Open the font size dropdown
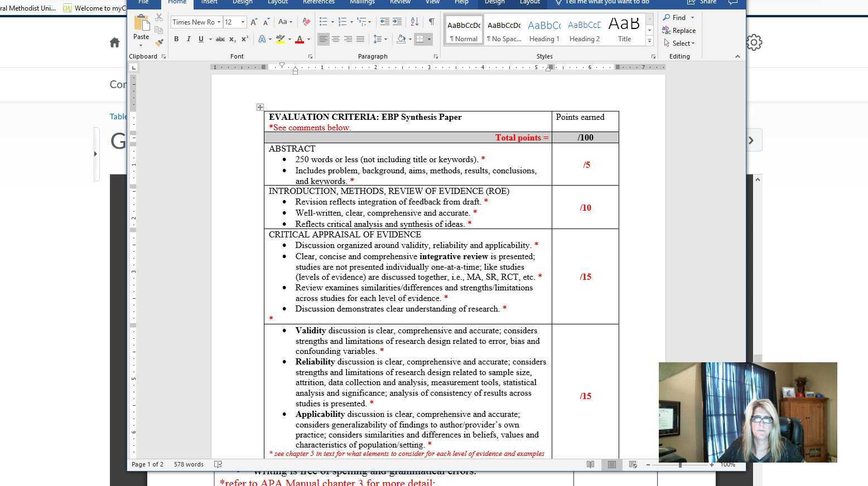 point(242,22)
